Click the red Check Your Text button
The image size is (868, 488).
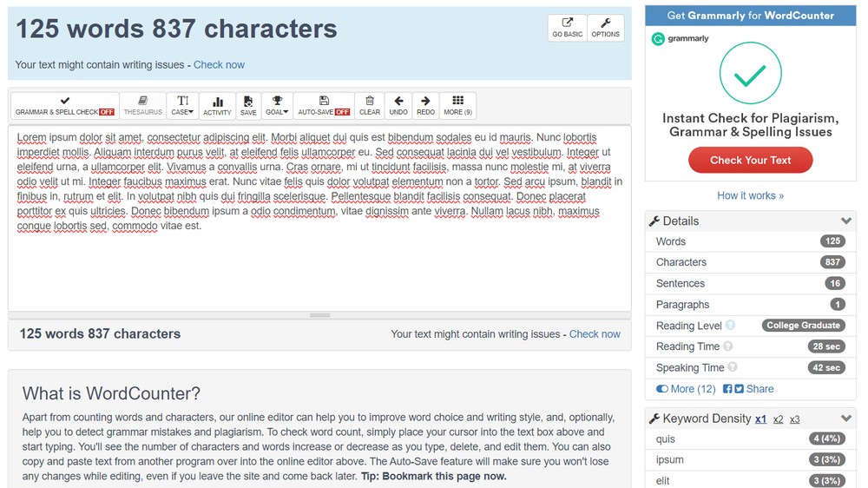(x=750, y=160)
